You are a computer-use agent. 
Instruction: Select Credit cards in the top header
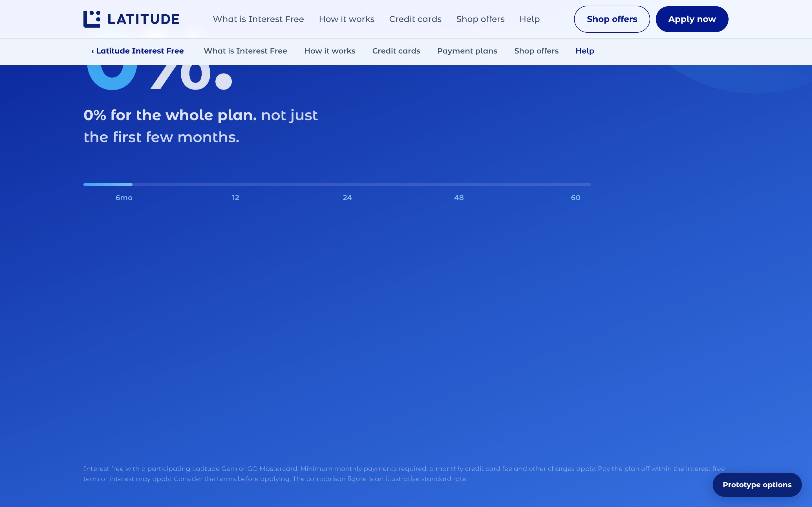click(415, 19)
